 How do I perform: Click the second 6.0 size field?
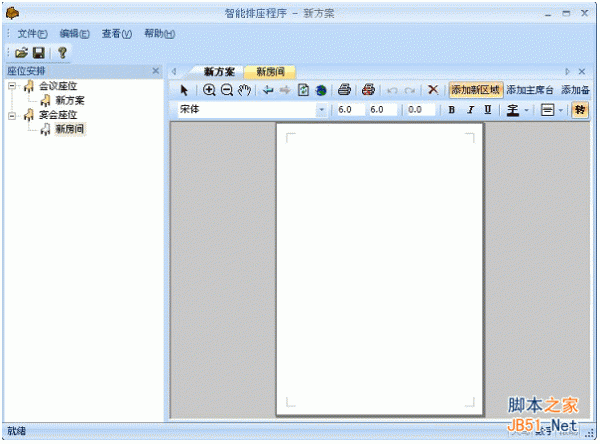coord(382,110)
